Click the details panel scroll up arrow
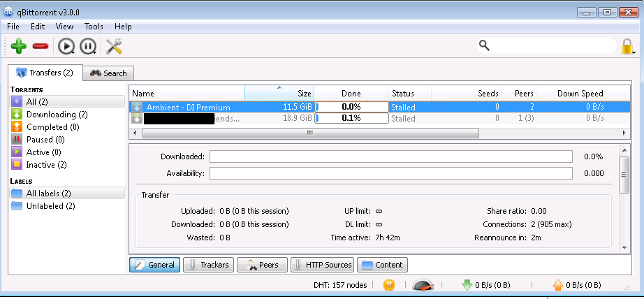Screen dimensions: 644x299 [624, 150]
